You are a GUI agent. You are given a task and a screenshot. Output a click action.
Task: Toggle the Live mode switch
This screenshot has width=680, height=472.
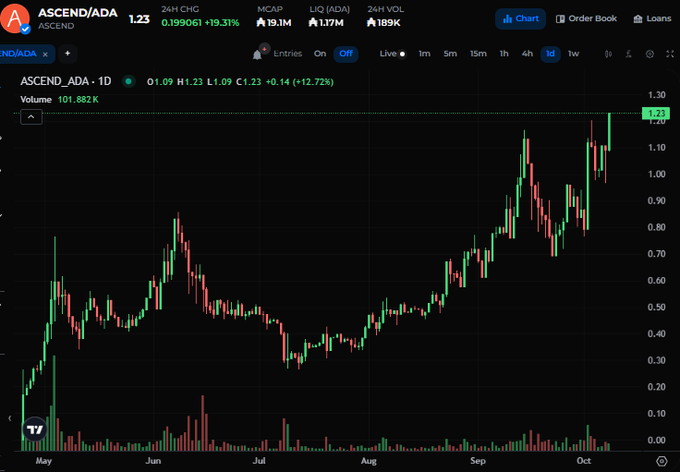(392, 54)
